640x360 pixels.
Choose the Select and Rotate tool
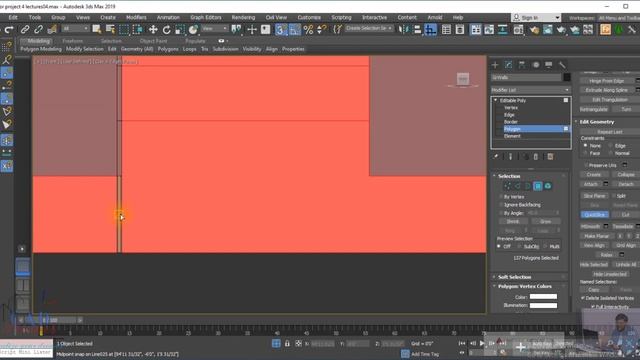167,29
